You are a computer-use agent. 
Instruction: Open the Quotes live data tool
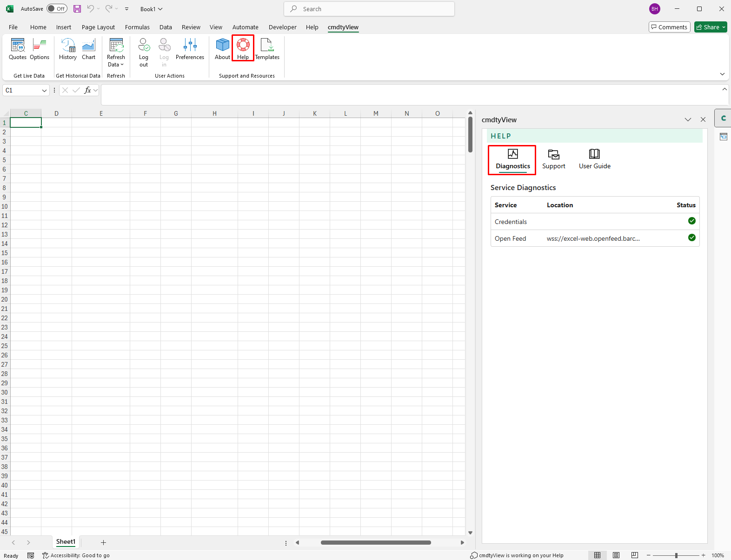coord(18,49)
